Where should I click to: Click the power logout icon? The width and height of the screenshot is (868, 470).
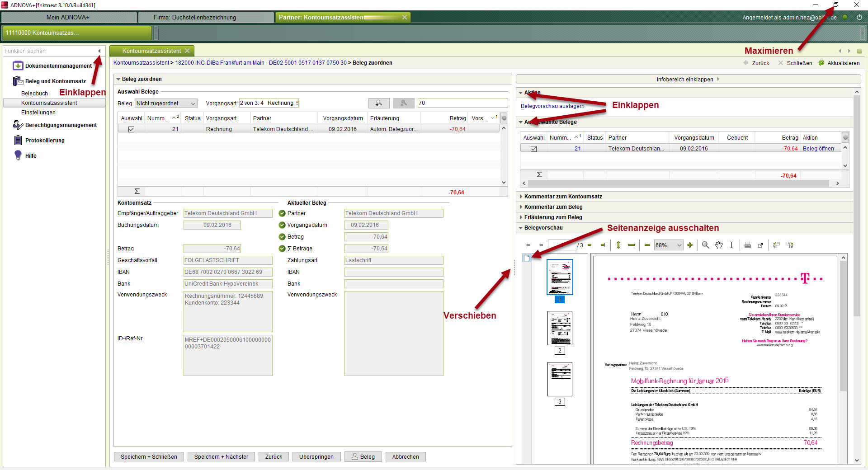point(859,17)
